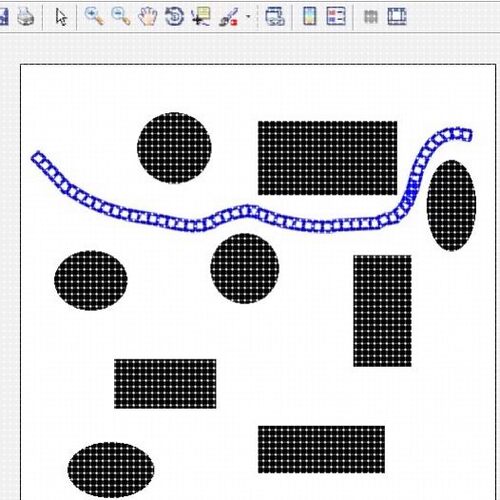Select the Pan hand tool
The image size is (500, 500).
pyautogui.click(x=148, y=17)
